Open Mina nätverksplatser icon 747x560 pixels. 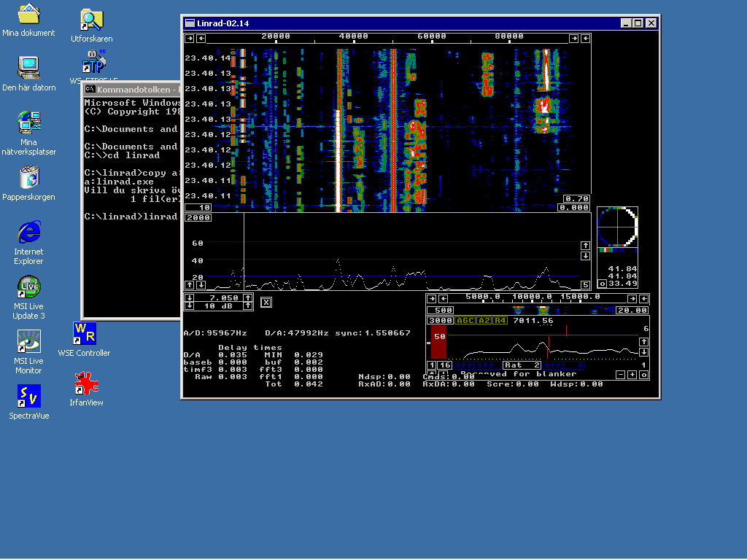pyautogui.click(x=28, y=133)
